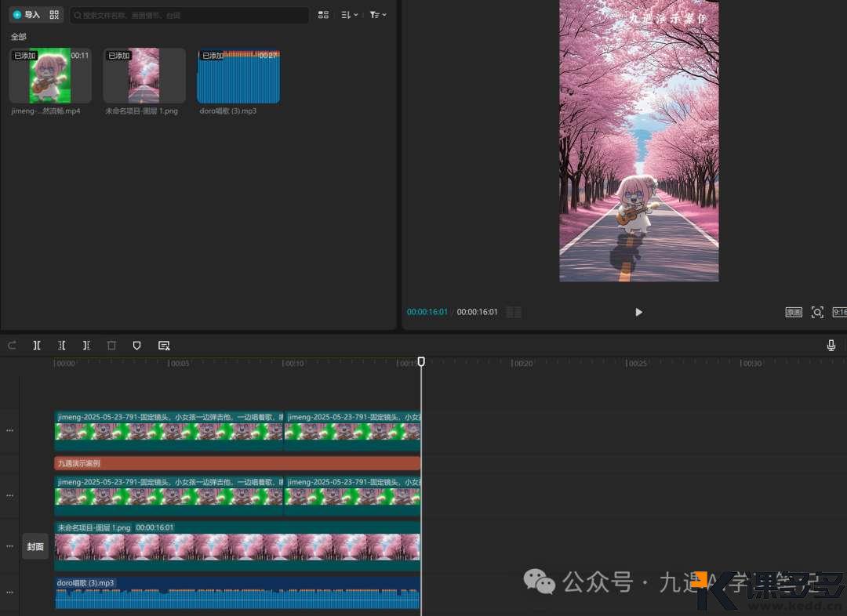The image size is (847, 616).
Task: Click the redo arrow in timeline toolbar
Action: (x=12, y=346)
